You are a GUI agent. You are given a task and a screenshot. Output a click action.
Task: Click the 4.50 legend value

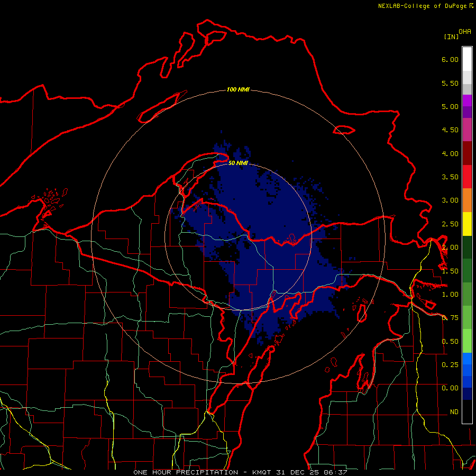pyautogui.click(x=450, y=130)
